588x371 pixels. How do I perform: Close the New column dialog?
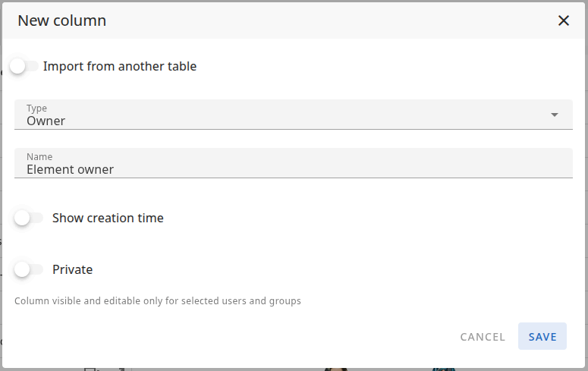tap(564, 20)
